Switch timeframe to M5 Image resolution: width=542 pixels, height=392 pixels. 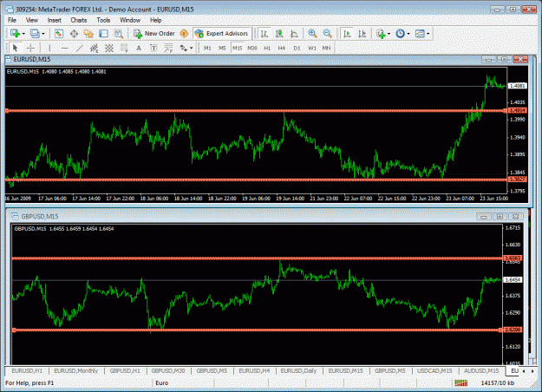[222, 48]
